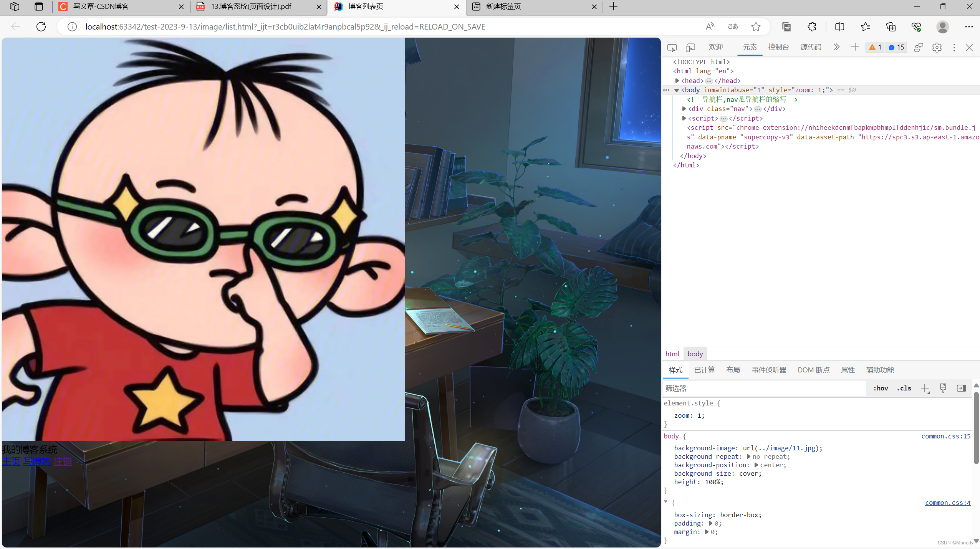Show more DevTools tabs chevron
980x549 pixels.
click(836, 47)
